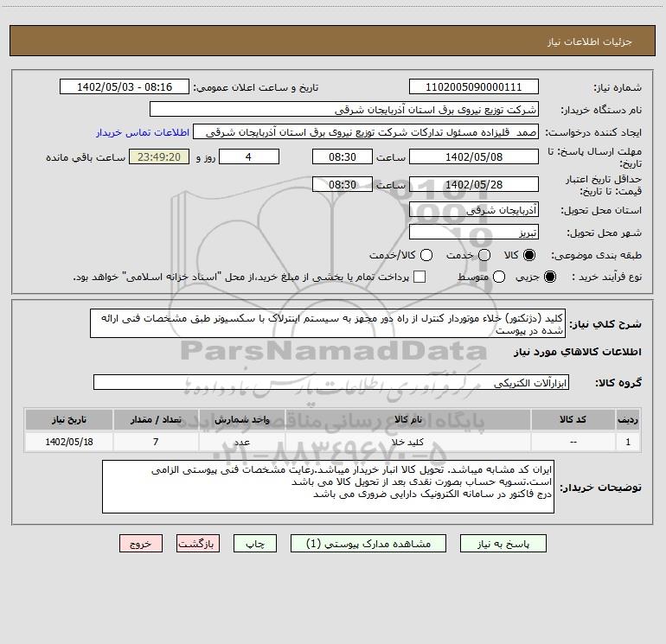Open اطلاعات تماس خریدار link
Image resolution: width=666 pixels, height=644 pixels.
tap(143, 132)
